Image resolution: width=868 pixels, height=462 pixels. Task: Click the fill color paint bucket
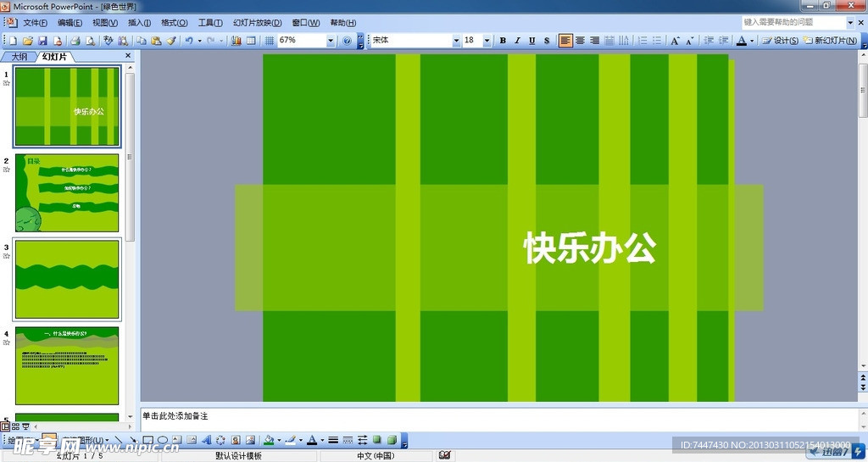269,440
